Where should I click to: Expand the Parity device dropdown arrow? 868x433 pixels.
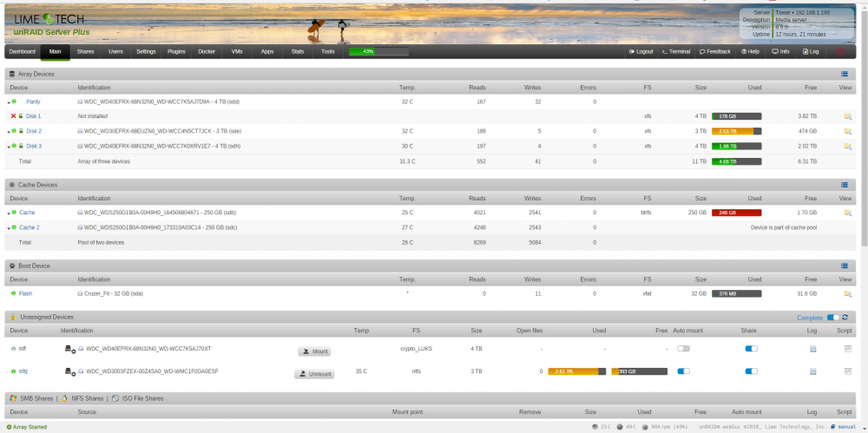pos(9,102)
